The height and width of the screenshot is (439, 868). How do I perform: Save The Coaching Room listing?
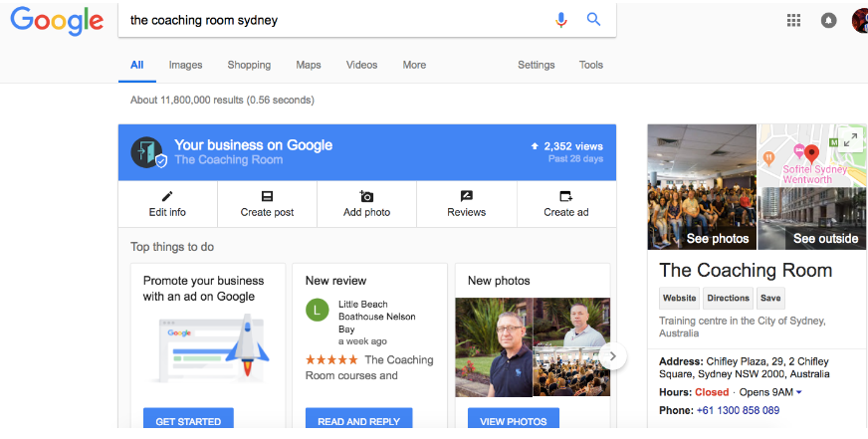pos(770,298)
